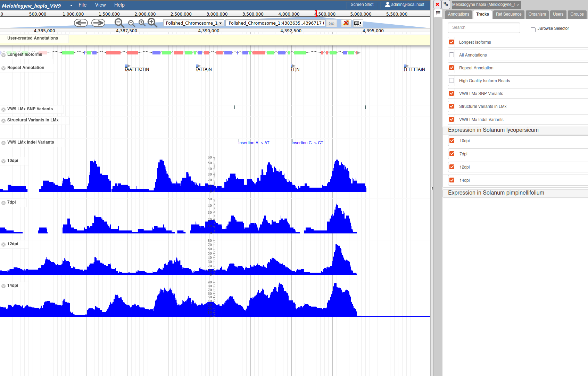
Task: Uncheck the 7dpi track checkbox
Action: pyautogui.click(x=452, y=154)
